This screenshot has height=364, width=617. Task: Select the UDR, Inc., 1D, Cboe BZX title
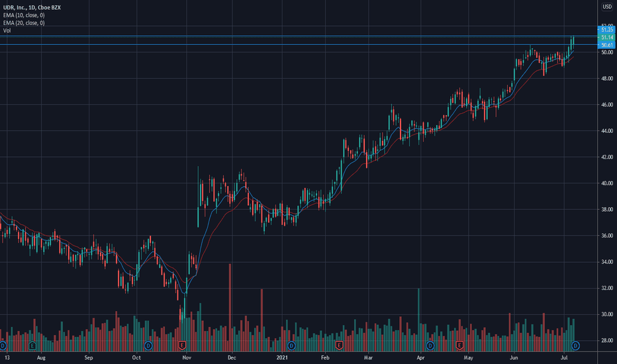click(x=32, y=7)
